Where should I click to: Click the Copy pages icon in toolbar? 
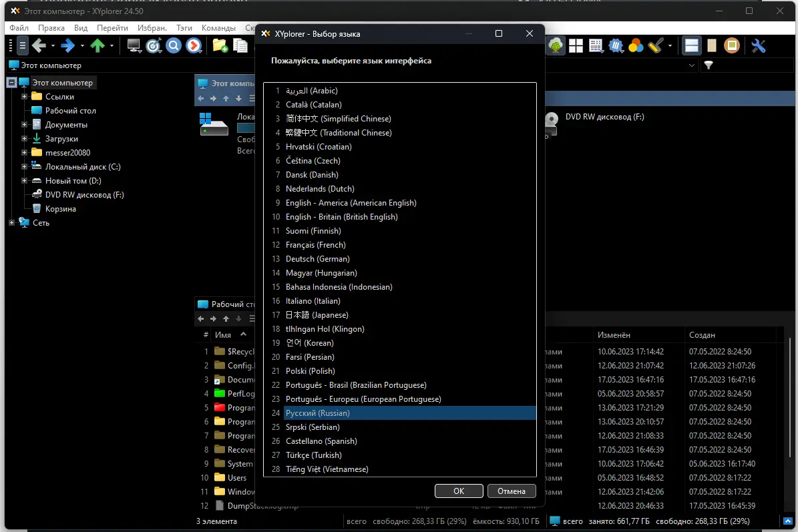240,46
